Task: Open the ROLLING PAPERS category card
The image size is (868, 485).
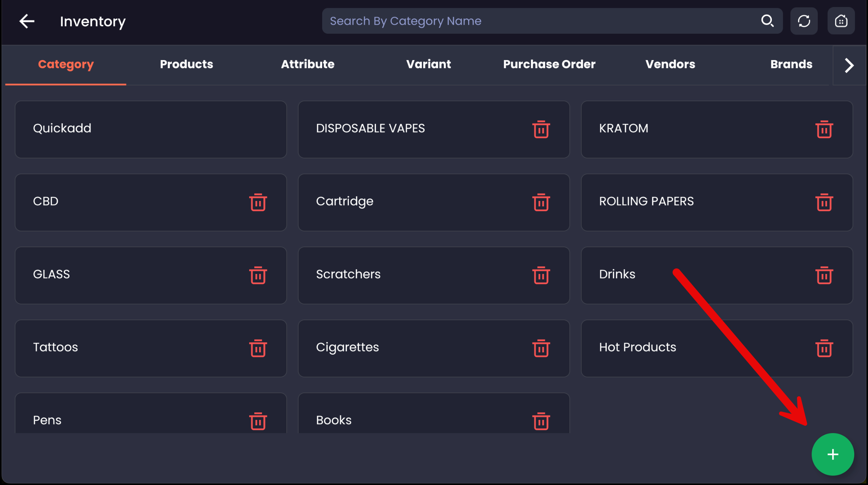Action: 698,202
